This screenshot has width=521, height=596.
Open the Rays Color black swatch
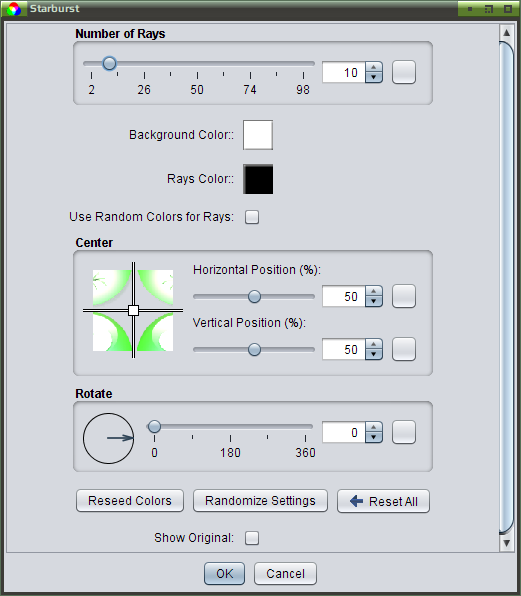pos(258,179)
